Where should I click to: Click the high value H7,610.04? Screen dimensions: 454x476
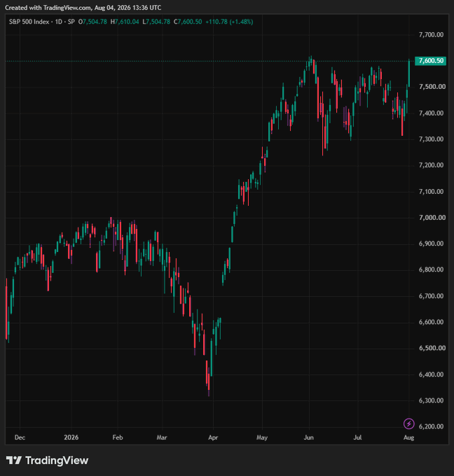(x=125, y=22)
